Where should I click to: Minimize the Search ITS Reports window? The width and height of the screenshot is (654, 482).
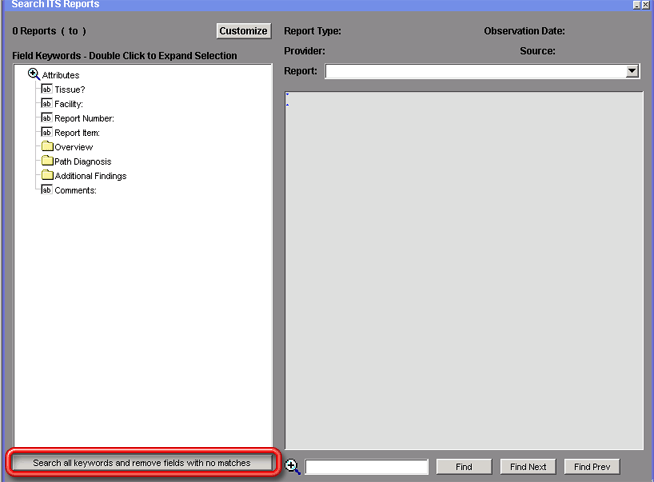coord(636,5)
